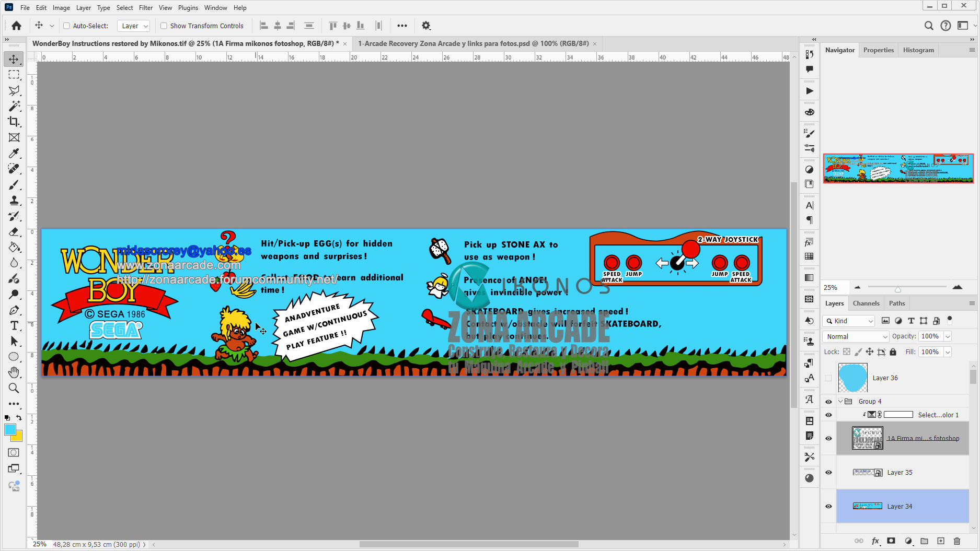Select the Ellipse shape tool
The image size is (980, 551).
click(14, 357)
